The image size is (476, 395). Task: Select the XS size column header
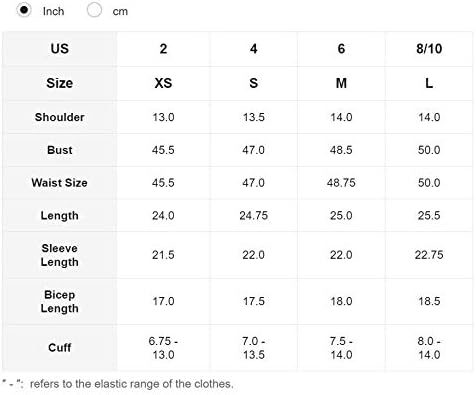coord(163,83)
